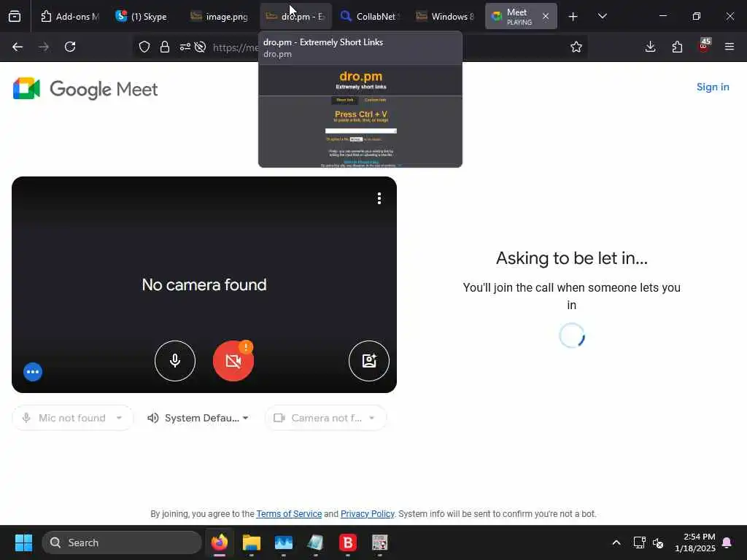Image resolution: width=747 pixels, height=560 pixels.
Task: Open the site permissions icon in address bar
Action: (x=185, y=47)
